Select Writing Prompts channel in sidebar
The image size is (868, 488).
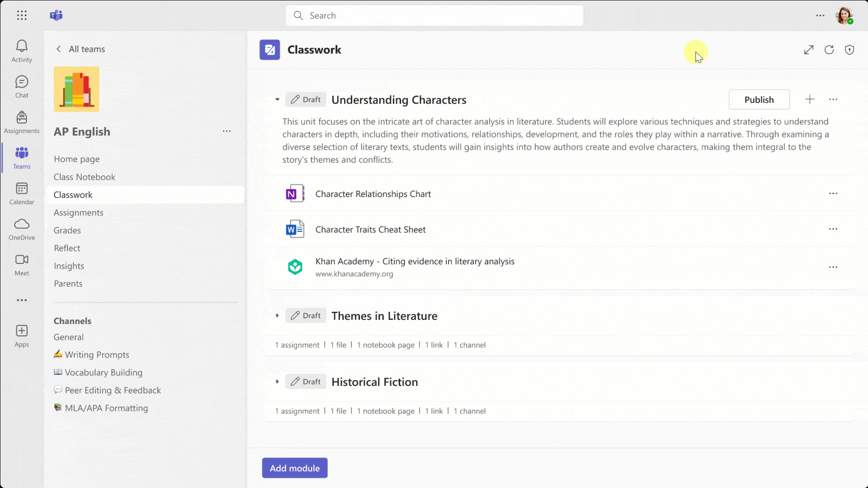(97, 355)
